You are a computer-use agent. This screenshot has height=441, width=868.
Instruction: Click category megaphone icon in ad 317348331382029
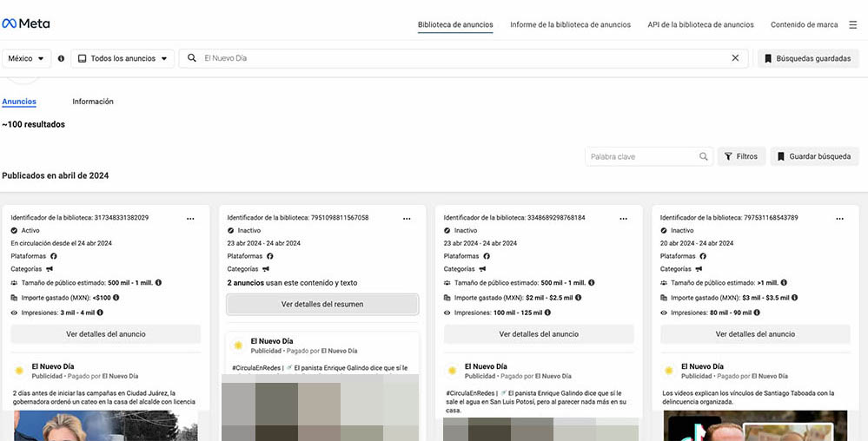point(50,269)
